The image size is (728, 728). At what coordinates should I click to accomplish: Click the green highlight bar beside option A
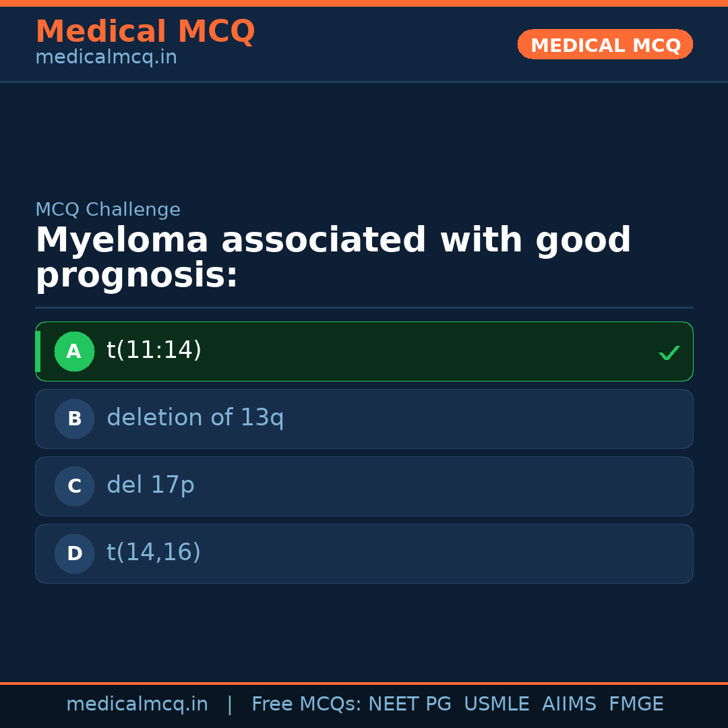click(x=38, y=351)
